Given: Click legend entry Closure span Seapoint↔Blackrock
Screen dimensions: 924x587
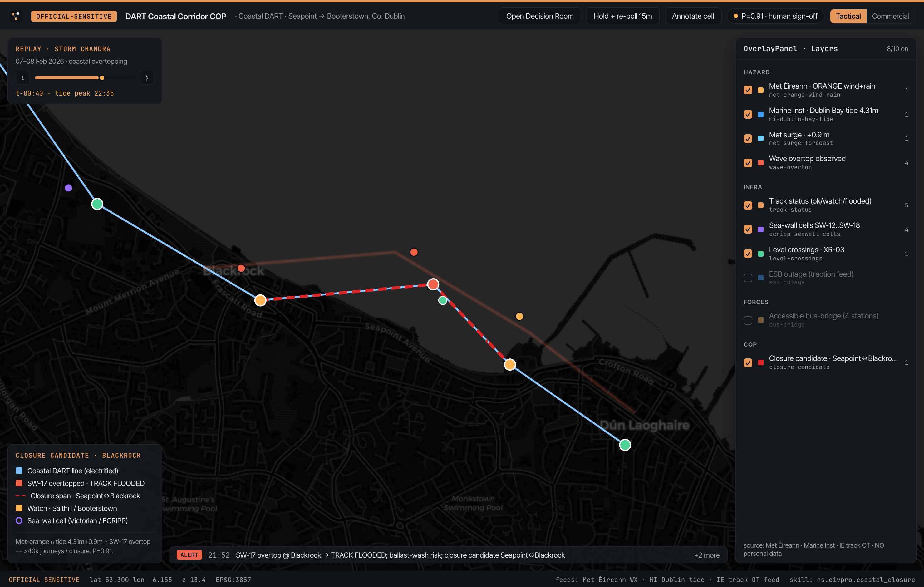Looking at the screenshot, I should click(77, 496).
